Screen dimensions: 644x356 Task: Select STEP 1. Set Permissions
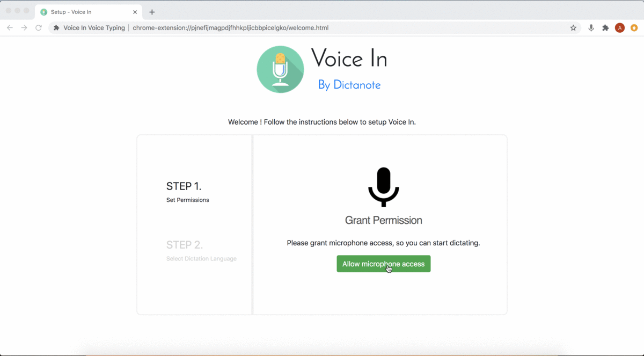click(187, 192)
